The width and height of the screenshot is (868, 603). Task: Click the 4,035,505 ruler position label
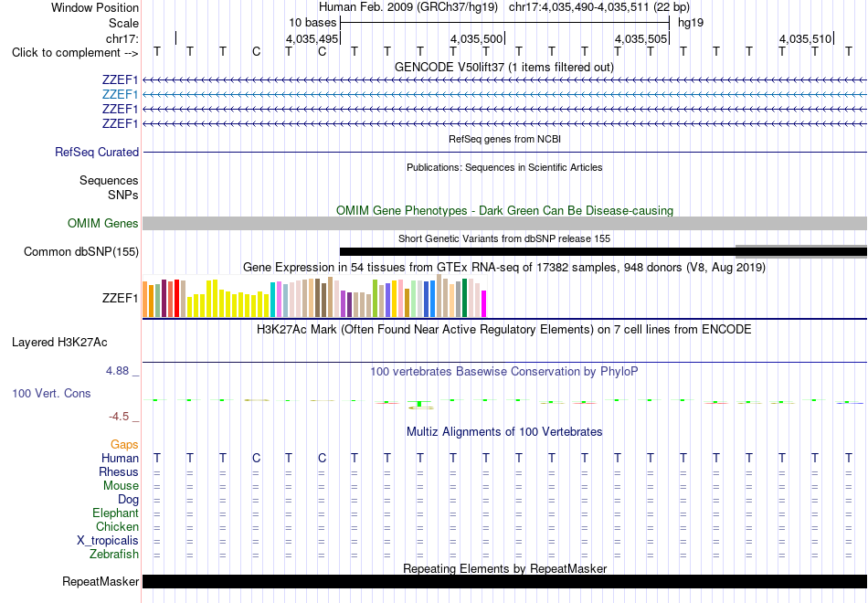(640, 38)
